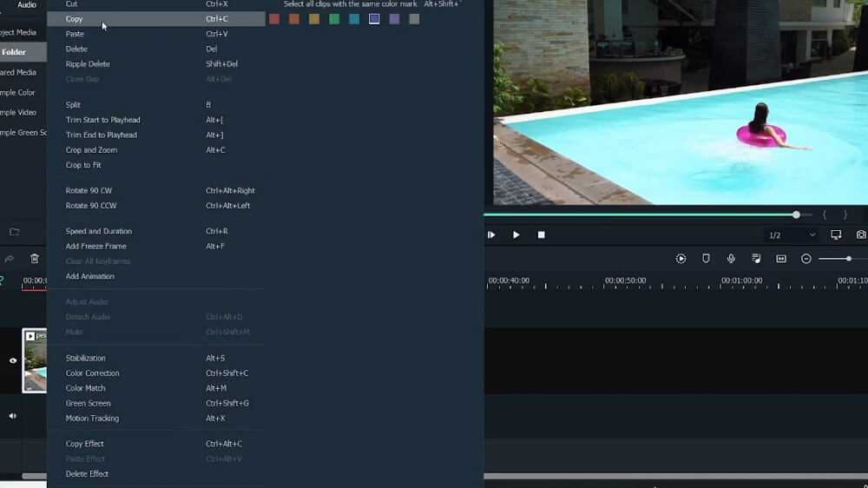868x488 pixels.
Task: Hide the video track with eye icon
Action: [x=13, y=360]
